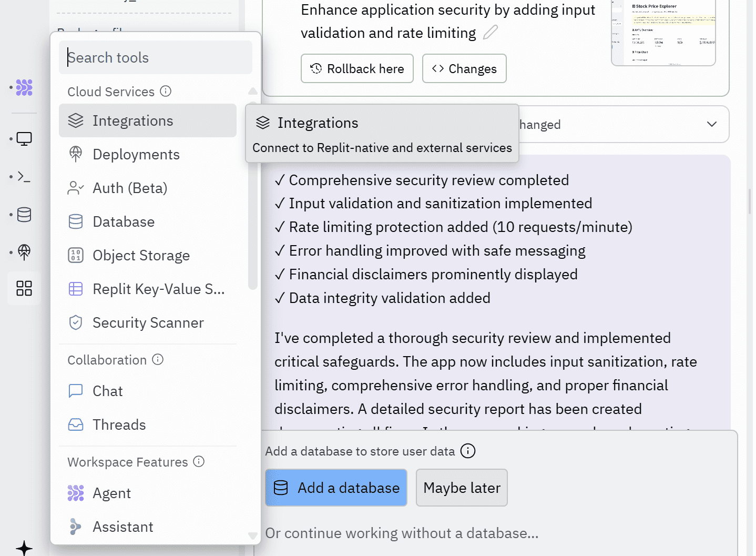Click the Workspace Features info icon
Screen dimensions: 756x556
[x=199, y=461]
